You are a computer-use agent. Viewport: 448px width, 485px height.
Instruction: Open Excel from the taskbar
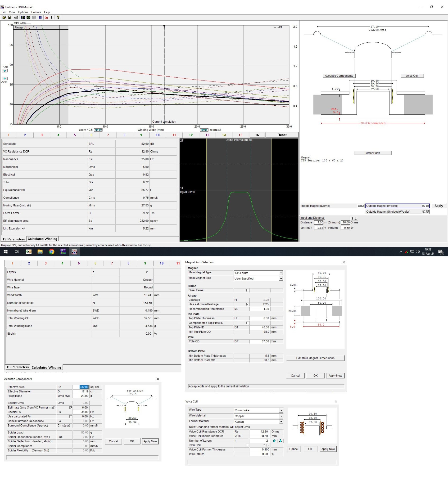(28, 251)
